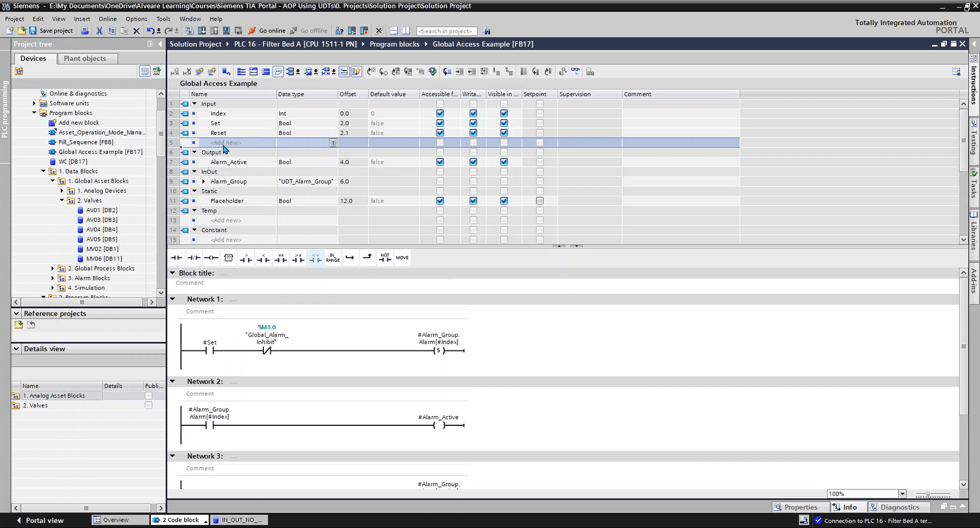Uncheck Accessible checkbox for Alarm_Active row
This screenshot has height=528, width=980.
pos(440,162)
